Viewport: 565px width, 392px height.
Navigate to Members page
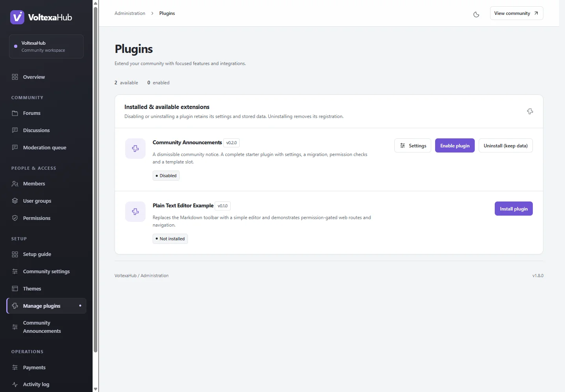pyautogui.click(x=46, y=183)
